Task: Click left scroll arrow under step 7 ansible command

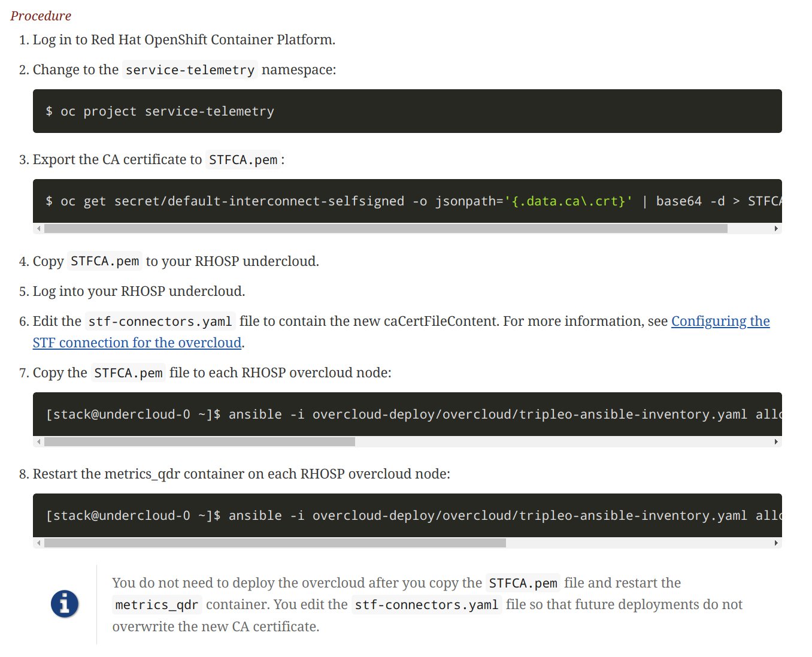Action: coord(39,441)
